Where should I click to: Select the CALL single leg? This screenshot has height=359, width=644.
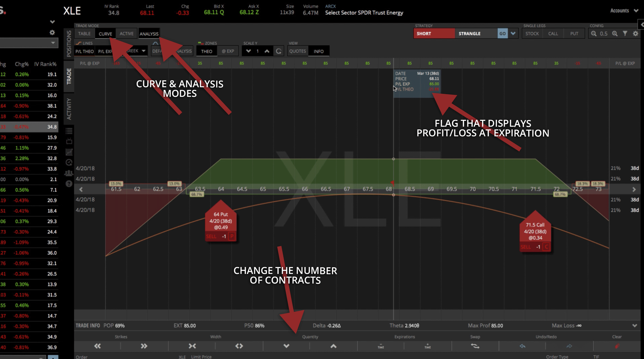point(553,34)
